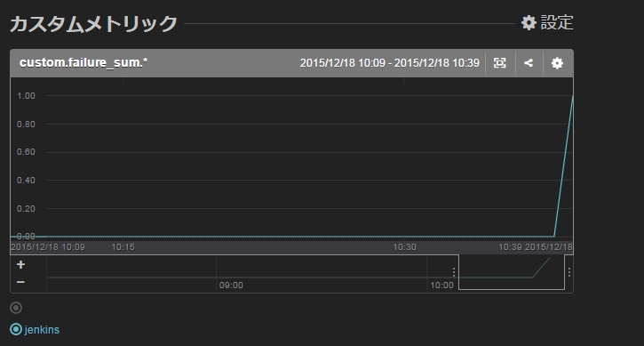Click the 10:15 label on time axis

tap(123, 247)
